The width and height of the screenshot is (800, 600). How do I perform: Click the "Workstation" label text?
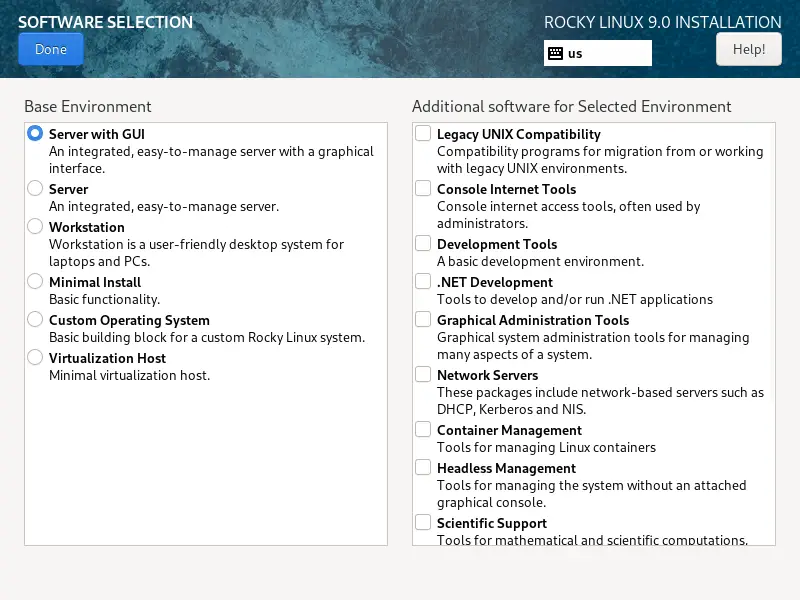pyautogui.click(x=87, y=227)
